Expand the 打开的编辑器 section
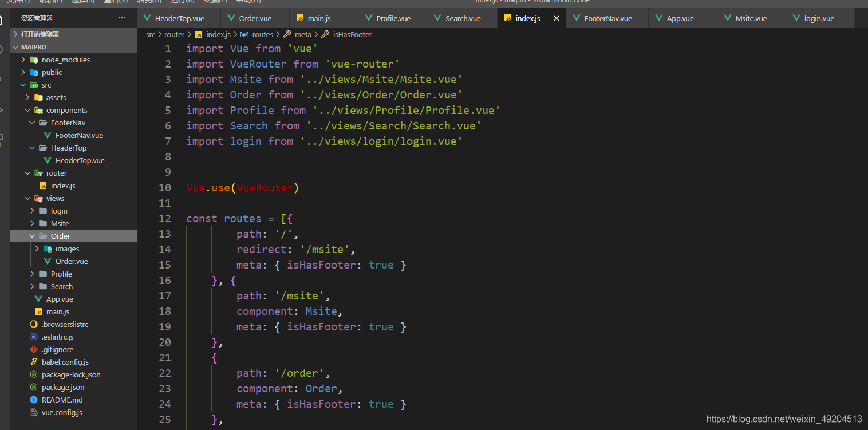This screenshot has height=430, width=868. pyautogui.click(x=16, y=34)
